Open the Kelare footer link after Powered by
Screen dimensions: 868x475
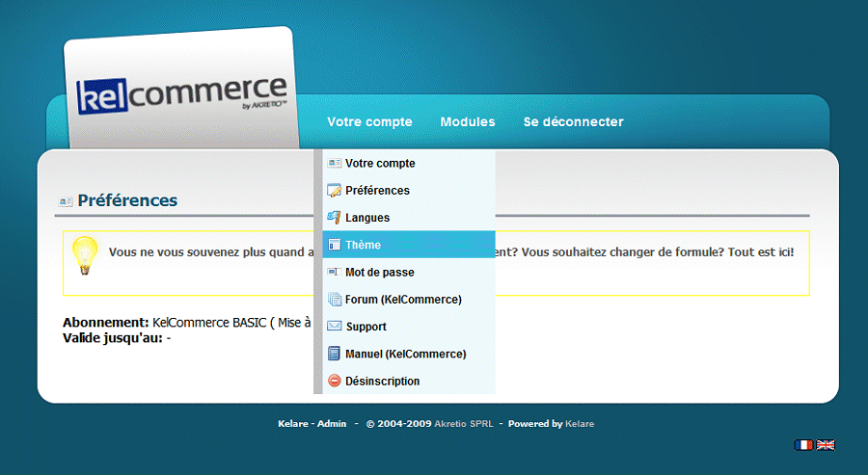(580, 424)
